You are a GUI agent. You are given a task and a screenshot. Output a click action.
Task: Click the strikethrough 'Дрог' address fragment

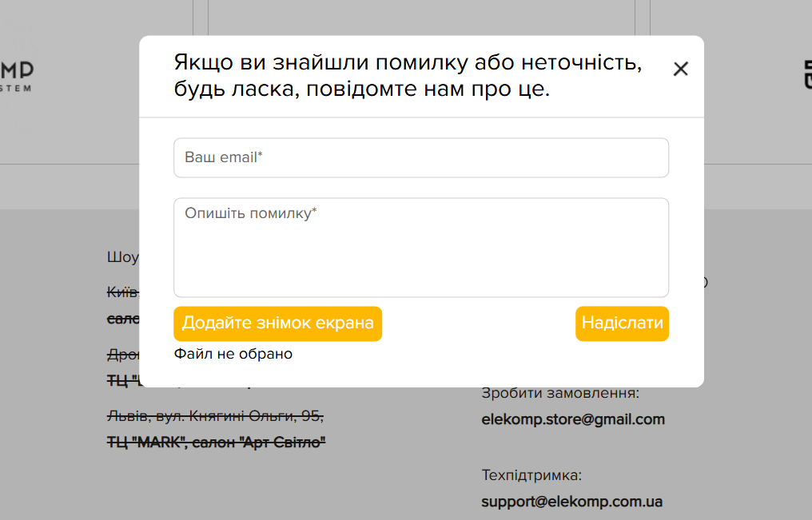[123, 355]
